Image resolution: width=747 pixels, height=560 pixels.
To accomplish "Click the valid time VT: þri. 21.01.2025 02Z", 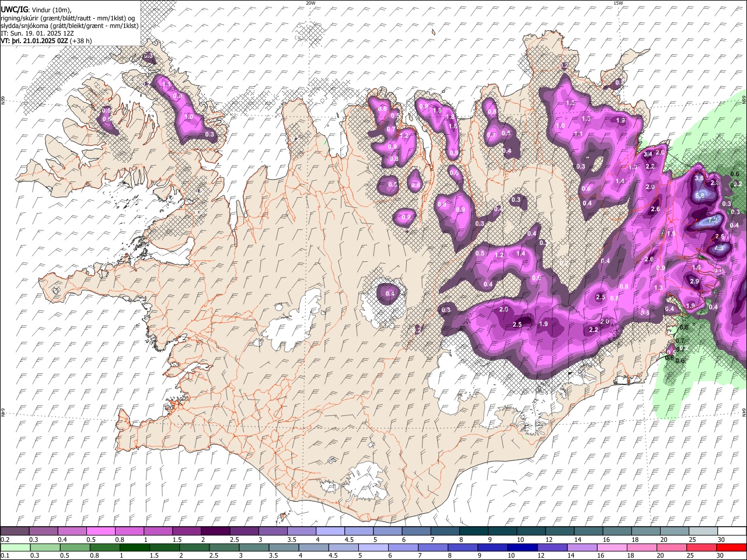I will click(x=34, y=41).
